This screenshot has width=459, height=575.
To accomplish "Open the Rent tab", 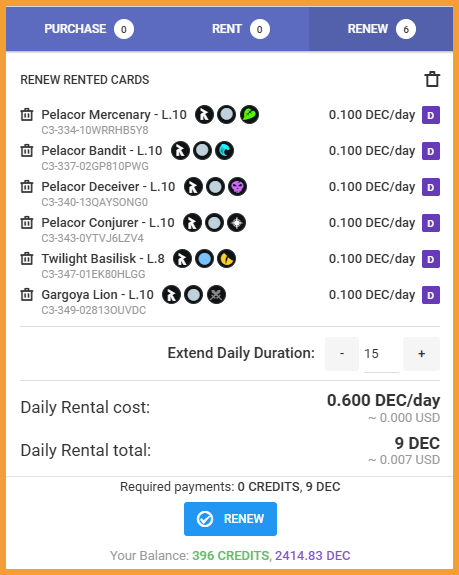I will [241, 29].
